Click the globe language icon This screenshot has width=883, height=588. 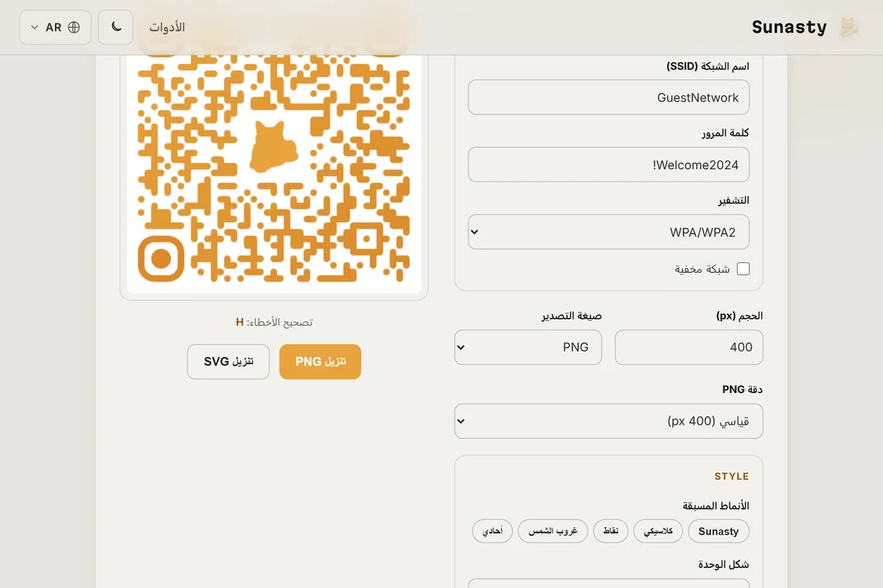(74, 27)
